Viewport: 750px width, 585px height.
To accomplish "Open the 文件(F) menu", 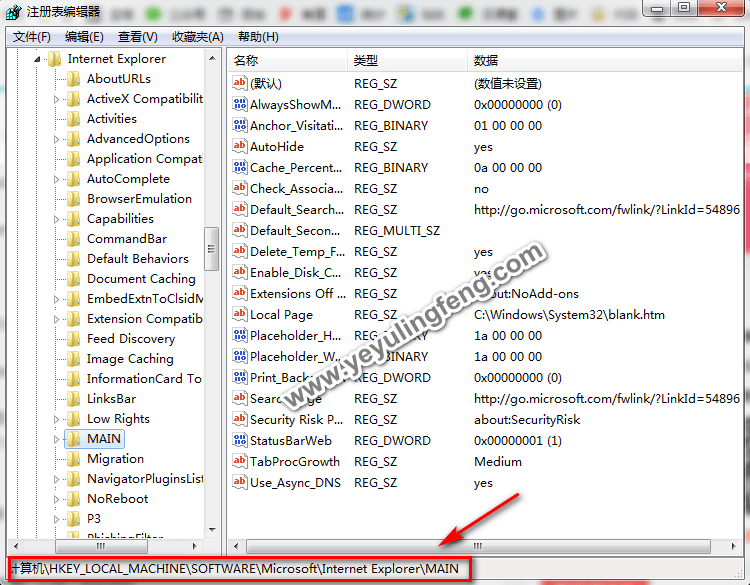I will 32,37.
